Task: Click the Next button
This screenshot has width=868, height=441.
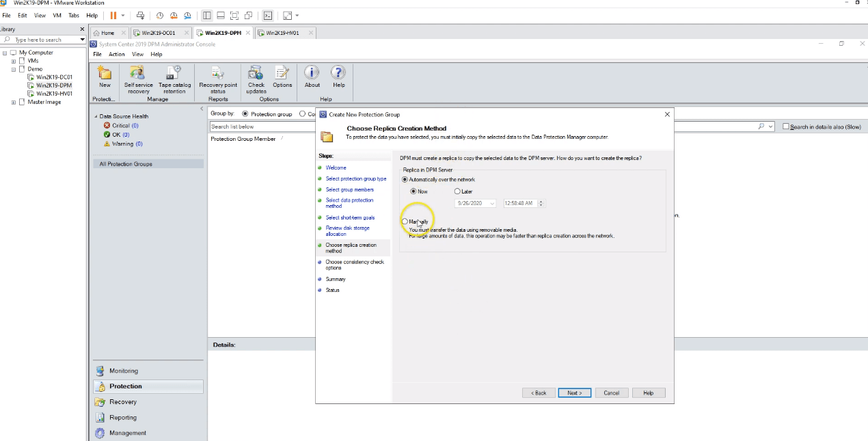Action: (x=574, y=393)
